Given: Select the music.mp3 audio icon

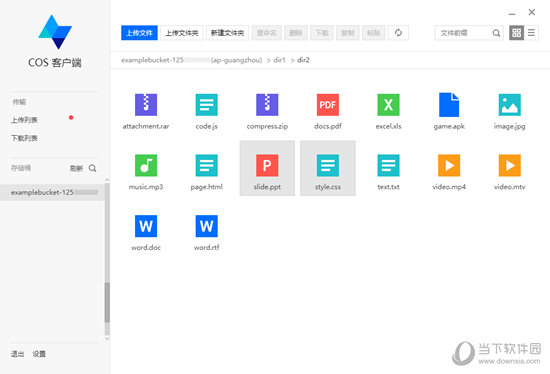Looking at the screenshot, I should pos(146,165).
